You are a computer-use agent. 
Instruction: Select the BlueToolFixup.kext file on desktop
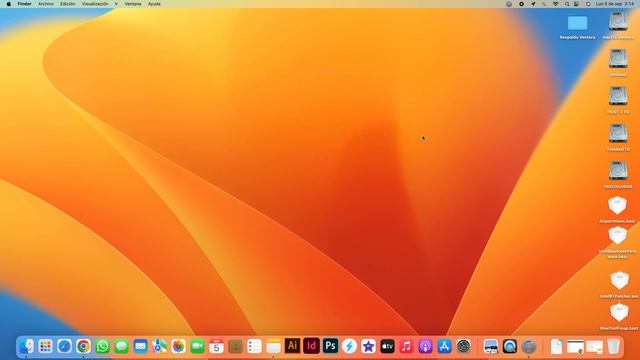pyautogui.click(x=619, y=317)
